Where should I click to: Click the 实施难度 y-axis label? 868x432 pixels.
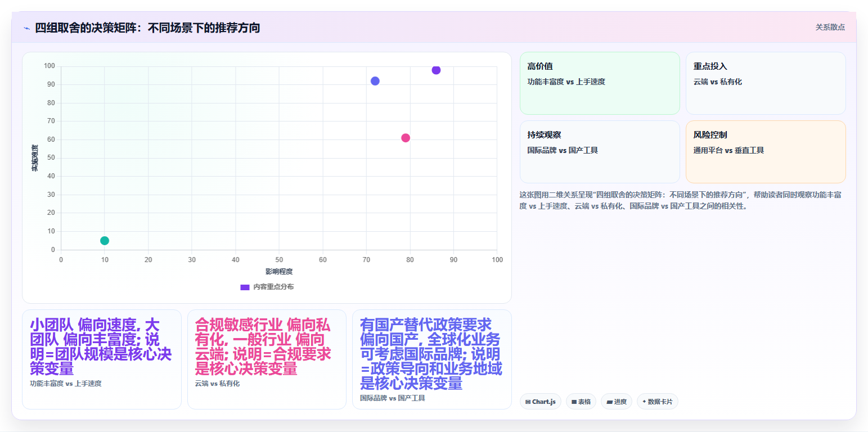[35, 158]
